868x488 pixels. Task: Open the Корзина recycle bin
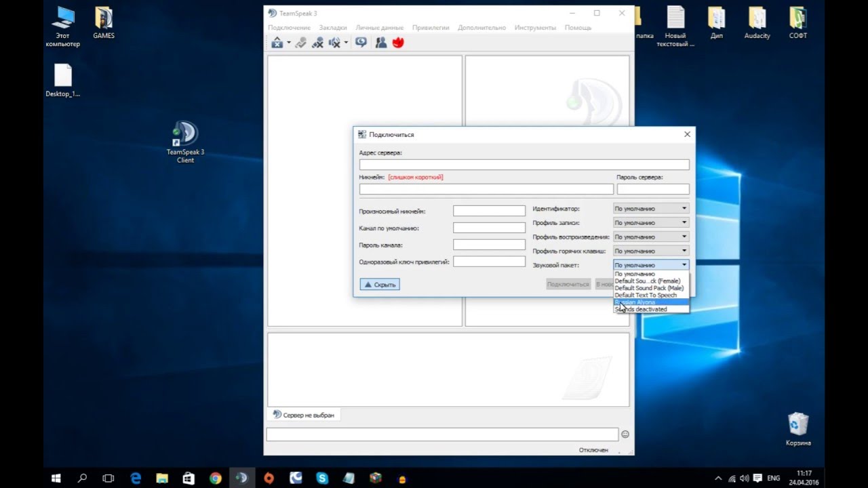pyautogui.click(x=798, y=429)
